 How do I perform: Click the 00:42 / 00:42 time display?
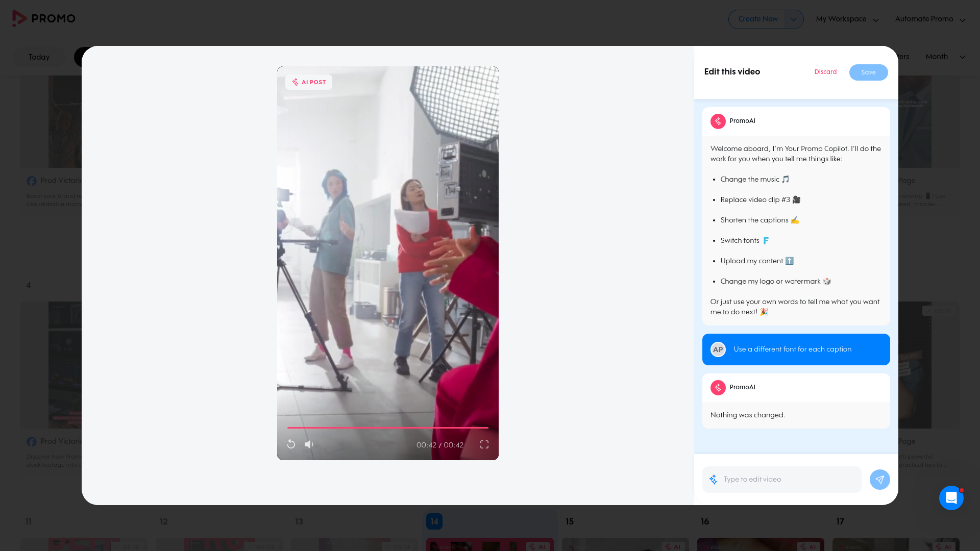point(439,445)
